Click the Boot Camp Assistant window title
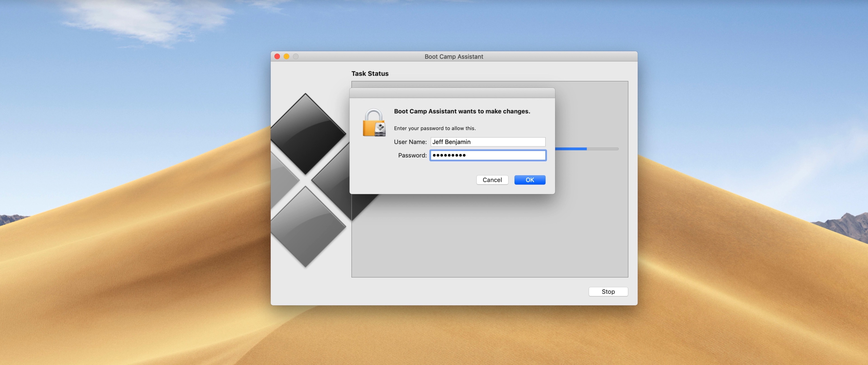 point(453,56)
